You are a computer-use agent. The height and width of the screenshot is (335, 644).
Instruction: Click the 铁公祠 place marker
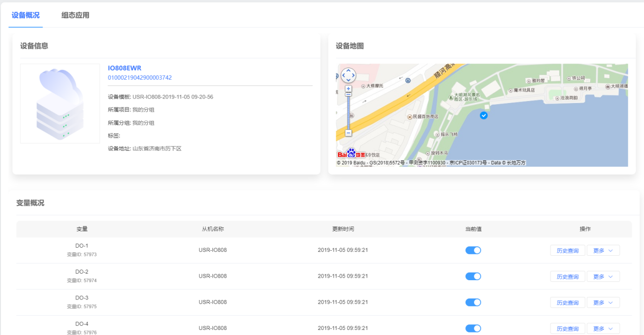tap(569, 78)
